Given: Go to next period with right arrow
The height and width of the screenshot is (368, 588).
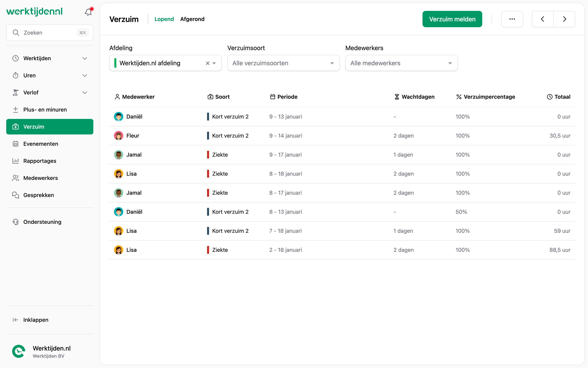Looking at the screenshot, I should point(564,19).
